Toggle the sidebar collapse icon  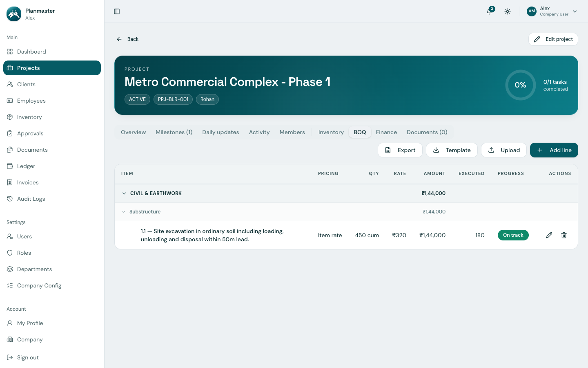(x=117, y=11)
